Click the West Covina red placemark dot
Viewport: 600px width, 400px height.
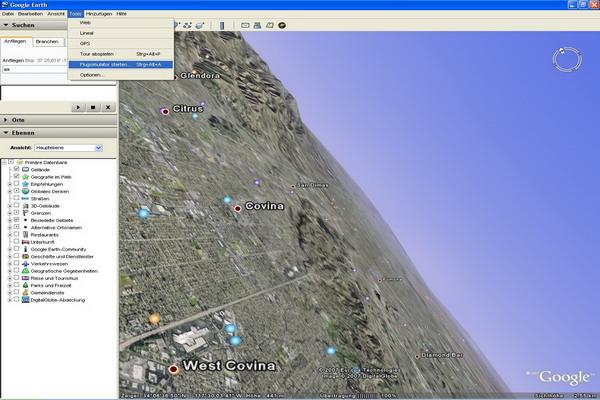pos(173,369)
